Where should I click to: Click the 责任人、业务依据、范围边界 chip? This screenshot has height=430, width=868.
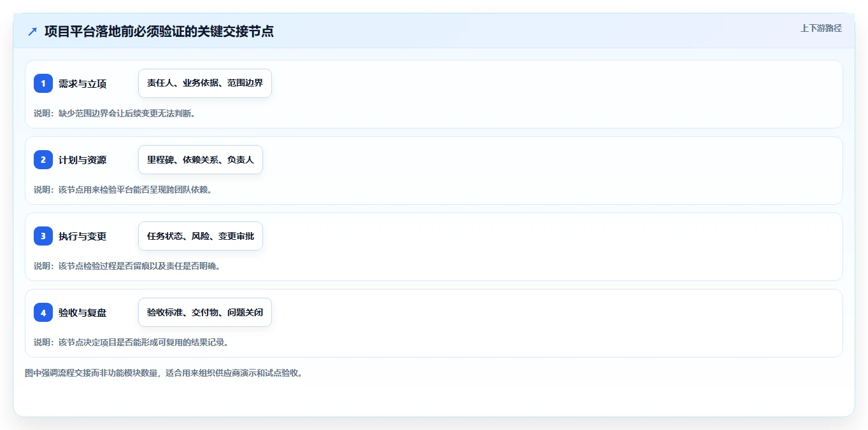[x=205, y=83]
